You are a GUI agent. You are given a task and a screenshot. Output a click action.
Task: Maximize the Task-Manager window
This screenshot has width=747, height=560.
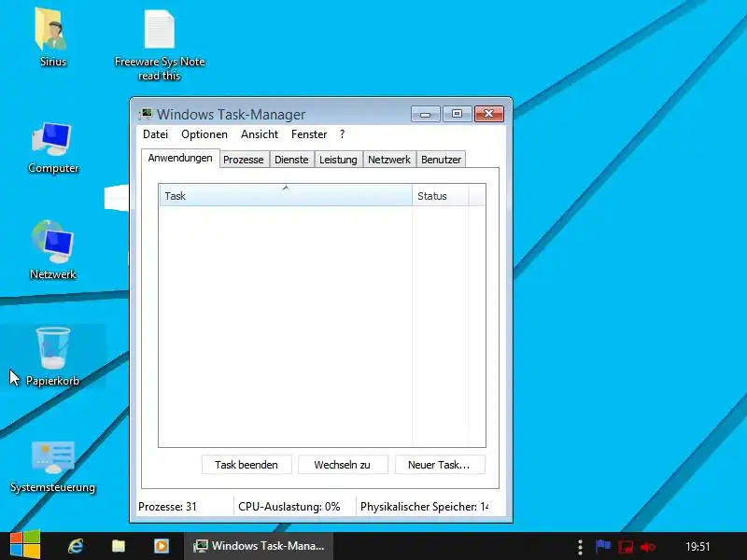coord(457,114)
